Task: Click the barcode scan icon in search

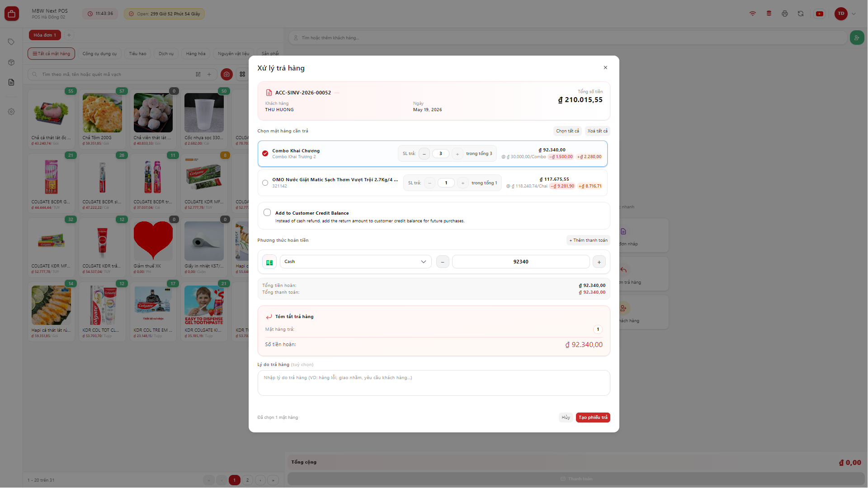Action: pos(198,75)
